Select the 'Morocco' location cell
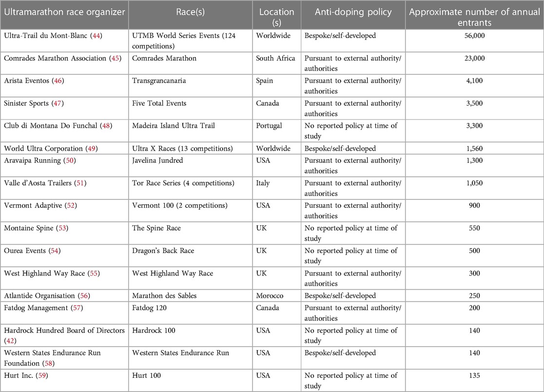The width and height of the screenshot is (544, 392). point(277,296)
